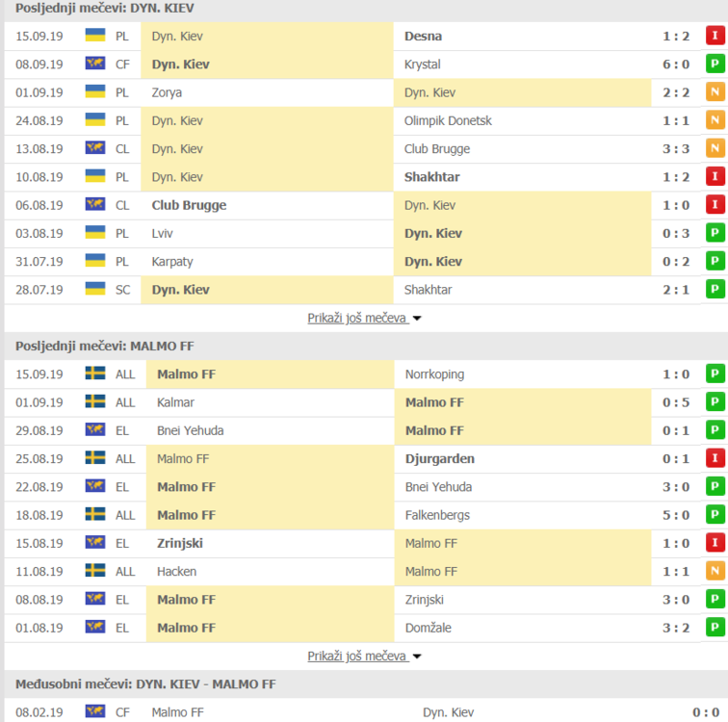Click the dropdown arrow under Dyn. Kiev matches
728x722 pixels.
pyautogui.click(x=417, y=319)
